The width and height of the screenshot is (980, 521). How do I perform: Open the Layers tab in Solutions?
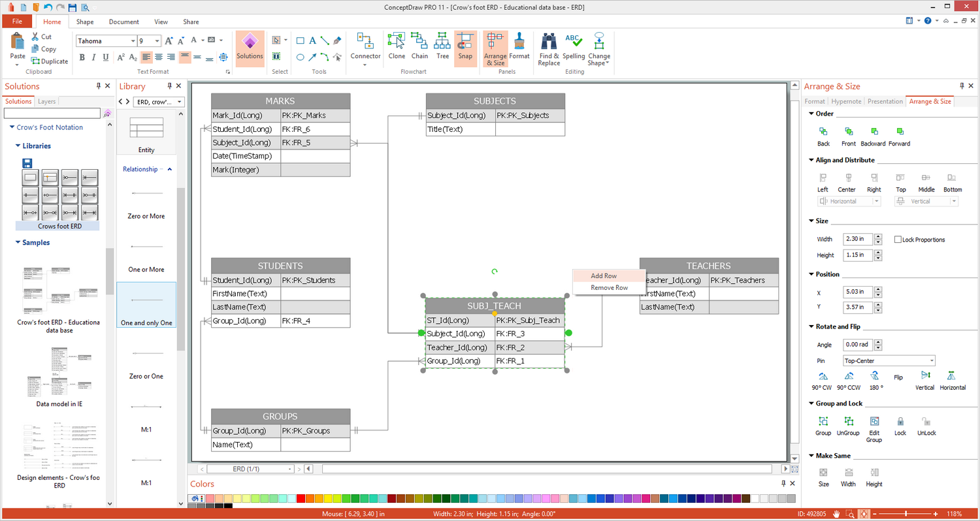47,101
